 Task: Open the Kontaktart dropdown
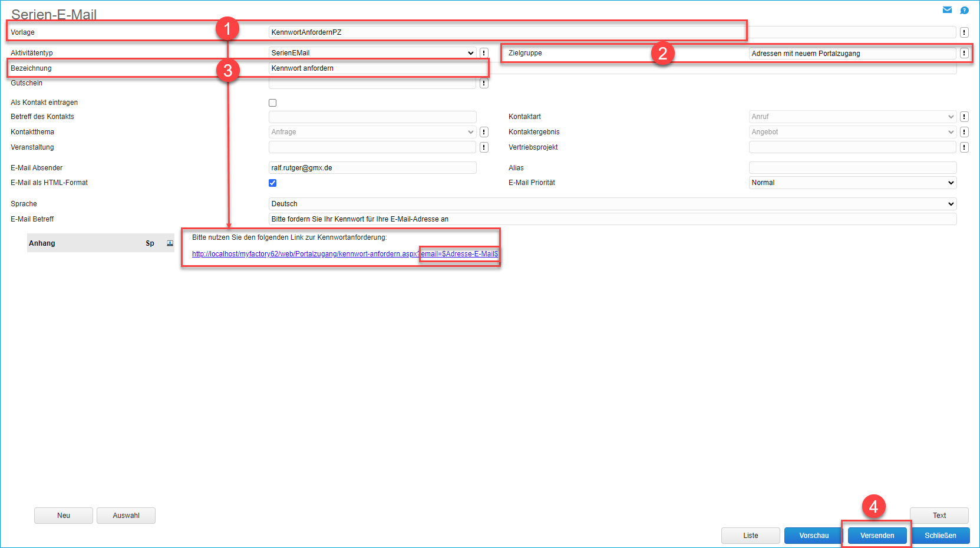click(x=853, y=117)
